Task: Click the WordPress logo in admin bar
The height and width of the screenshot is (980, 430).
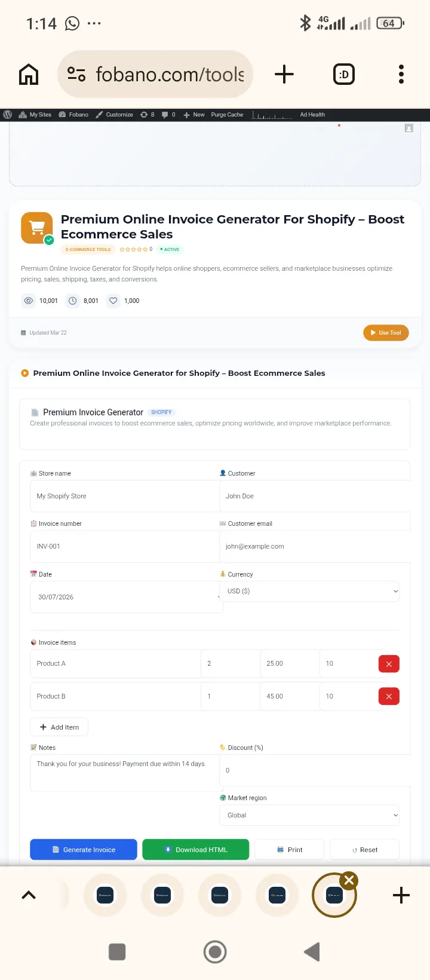Action: (8, 115)
